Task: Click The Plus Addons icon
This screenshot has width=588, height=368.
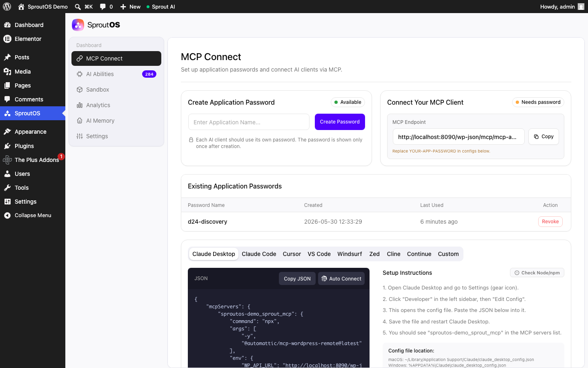Action: [x=7, y=160]
